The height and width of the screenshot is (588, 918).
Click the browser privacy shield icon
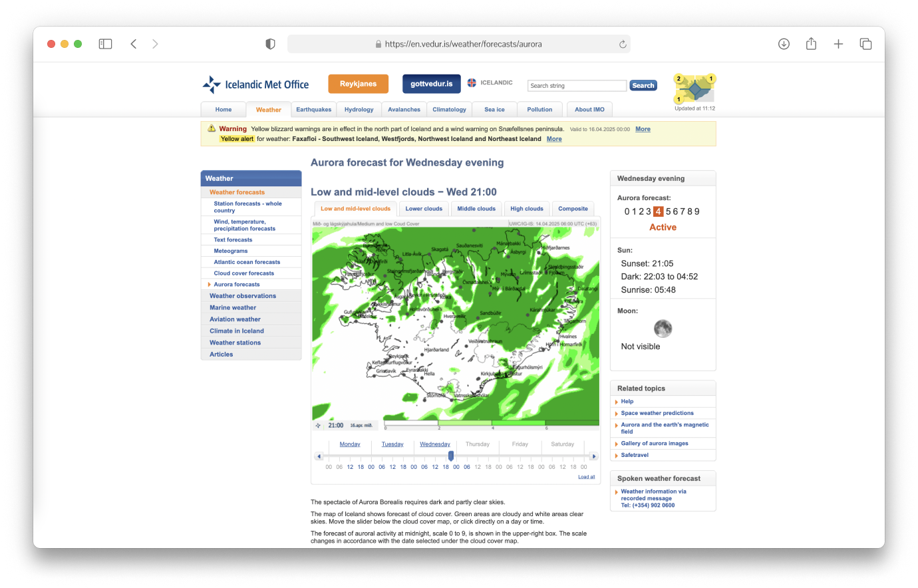[x=270, y=44]
